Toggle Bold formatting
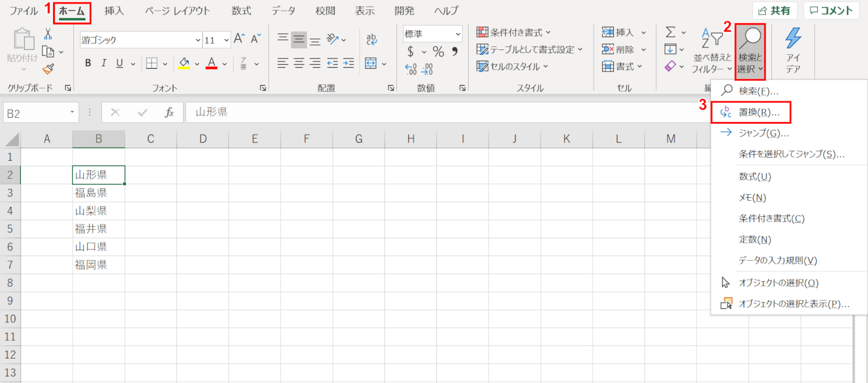 click(88, 63)
